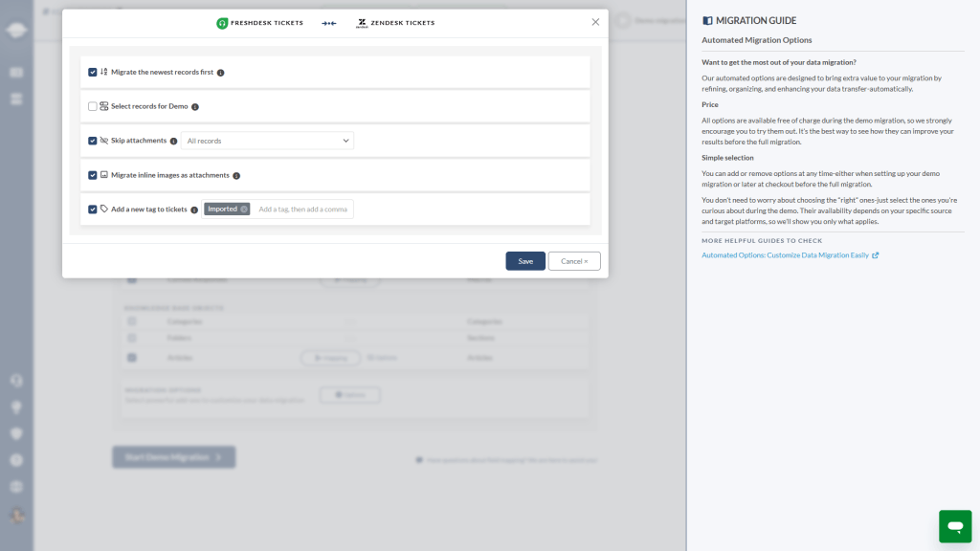Click the records icon beside 'Select records for Demo'
The image size is (980, 551).
[103, 106]
